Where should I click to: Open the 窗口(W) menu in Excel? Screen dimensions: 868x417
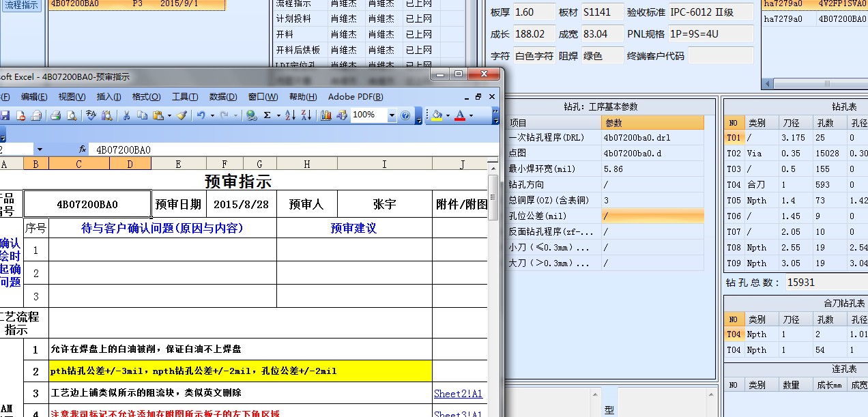263,97
